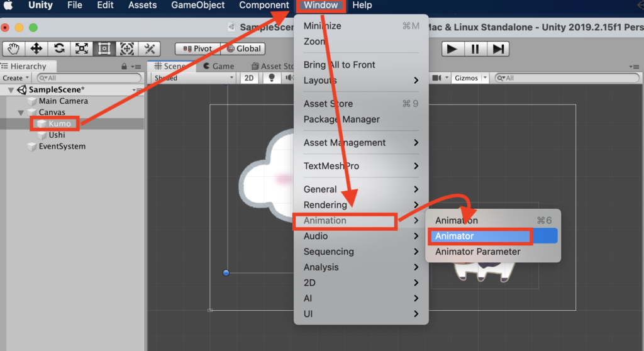Click the Play button
This screenshot has width=644, height=351.
[x=453, y=49]
